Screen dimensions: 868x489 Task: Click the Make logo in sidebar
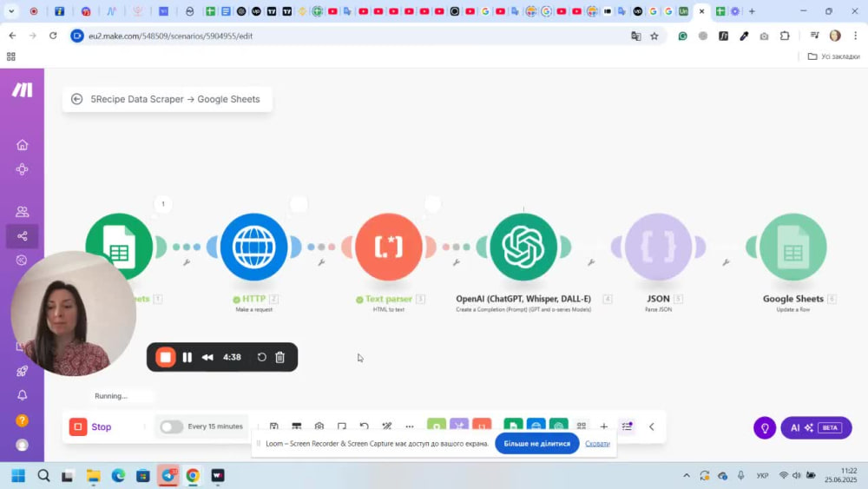[23, 89]
